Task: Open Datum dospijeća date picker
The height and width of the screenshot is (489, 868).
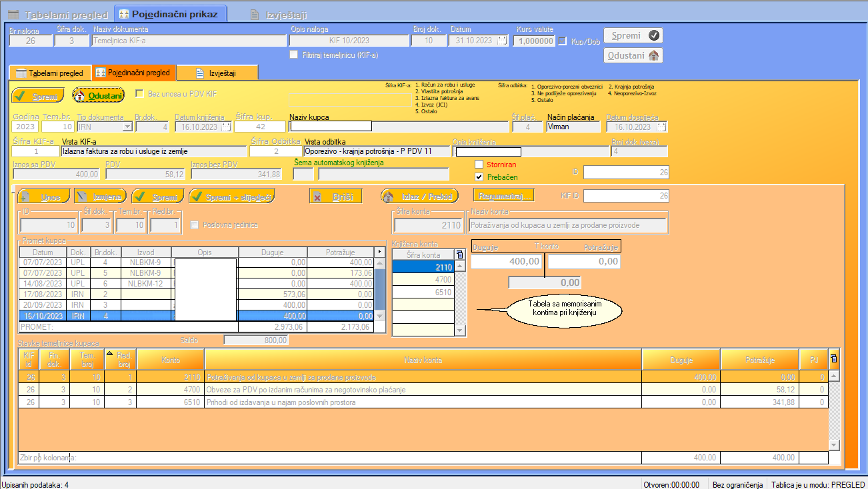Action: pyautogui.click(x=661, y=127)
